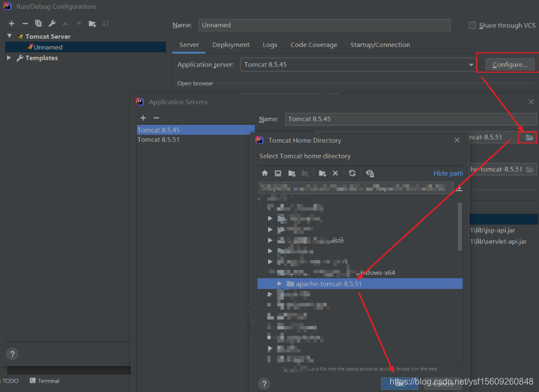Screen dimensions: 539x392
Task: Select Tomcat 8.5.51 in the servers list
Action: point(196,140)
